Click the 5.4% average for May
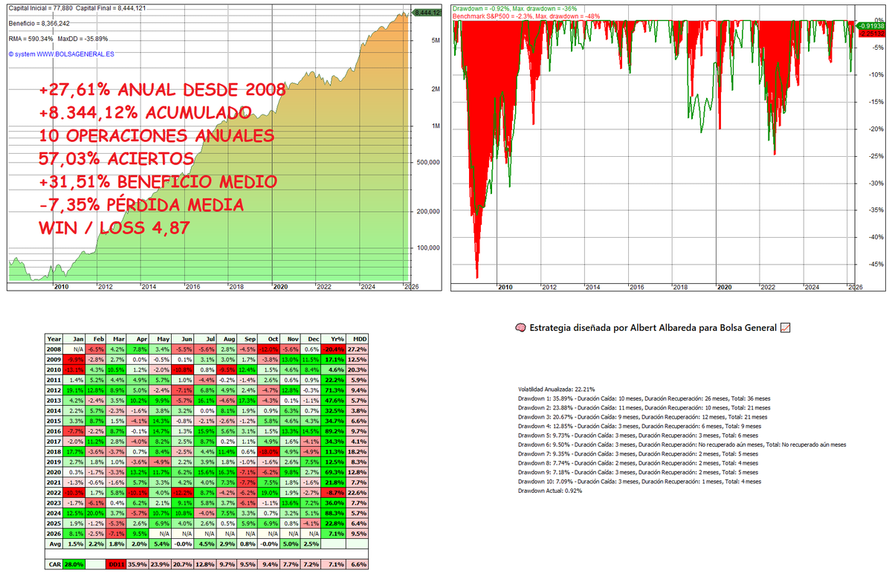Image resolution: width=892 pixels, height=588 pixels. 160,544
